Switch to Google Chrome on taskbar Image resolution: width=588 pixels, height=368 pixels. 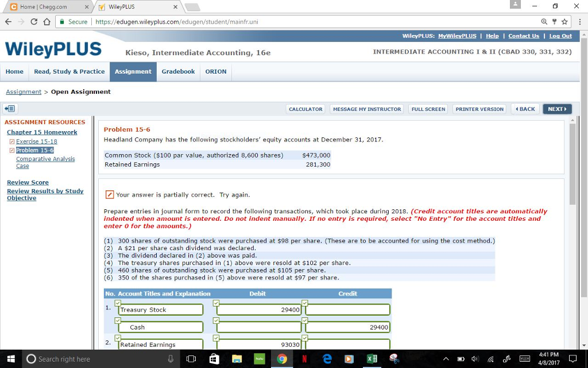281,359
